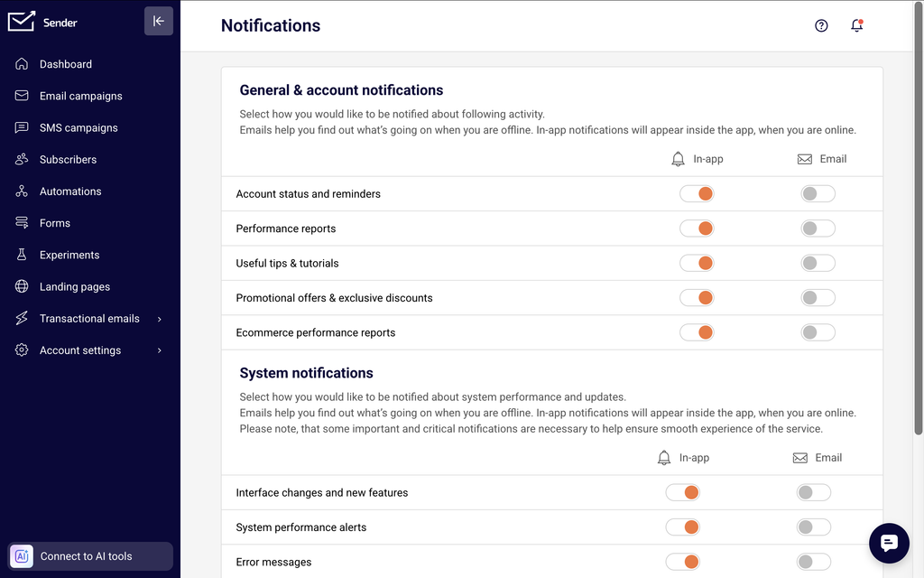
Task: Click the Email envelope icon in System section
Action: click(x=800, y=458)
